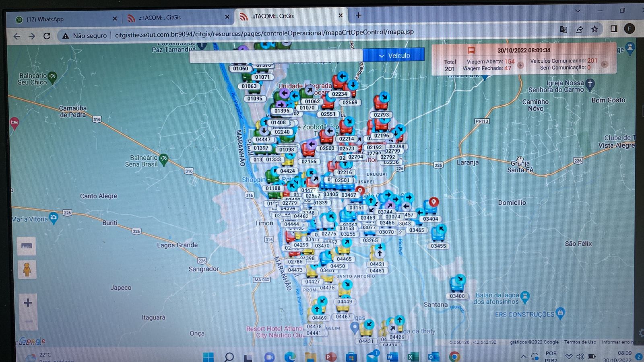Click the Chrome taskbar icon

click(x=454, y=357)
